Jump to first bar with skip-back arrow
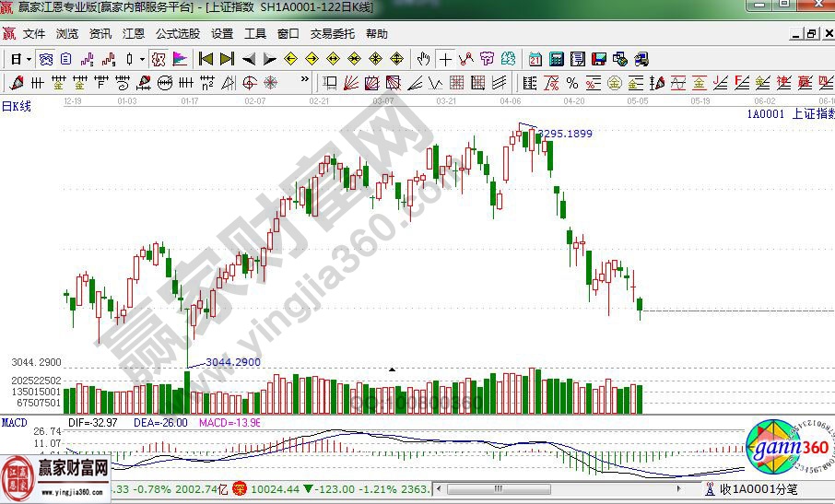The image size is (835, 504). (x=206, y=59)
